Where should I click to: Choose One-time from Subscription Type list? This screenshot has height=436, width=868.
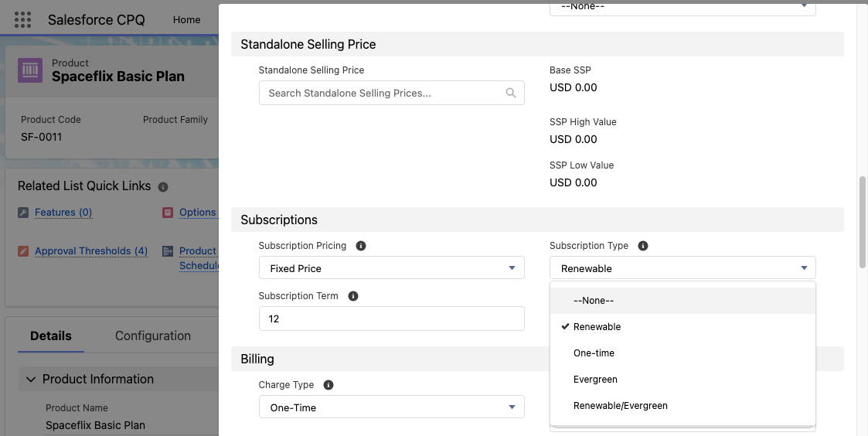click(x=594, y=353)
